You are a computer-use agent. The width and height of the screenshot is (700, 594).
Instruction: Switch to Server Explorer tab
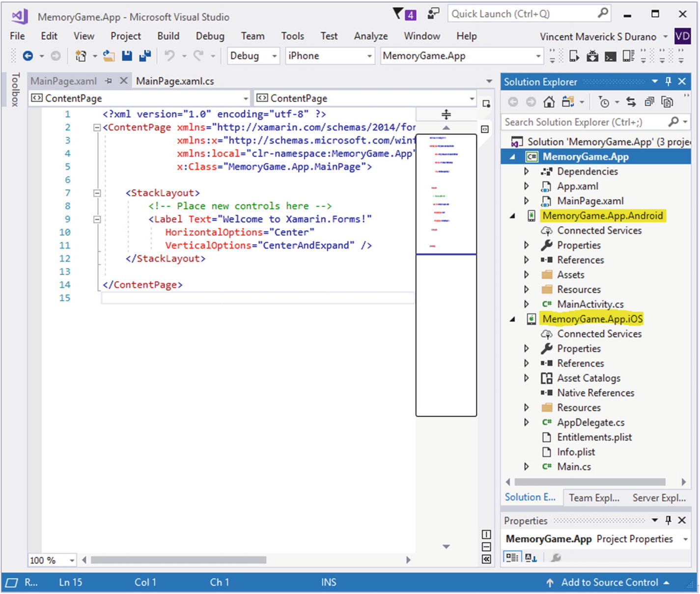tap(659, 498)
